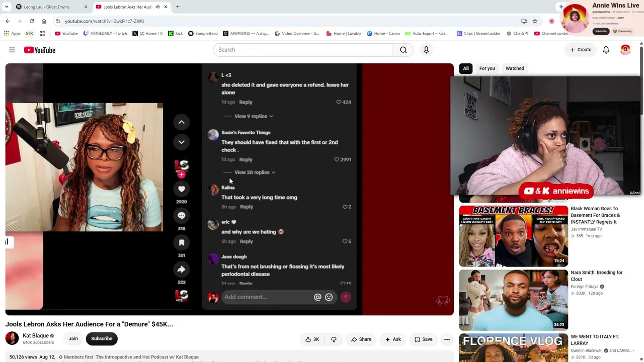Open Kat Blaque channel avatar
Screen dimensions: 644x362
click(12, 338)
